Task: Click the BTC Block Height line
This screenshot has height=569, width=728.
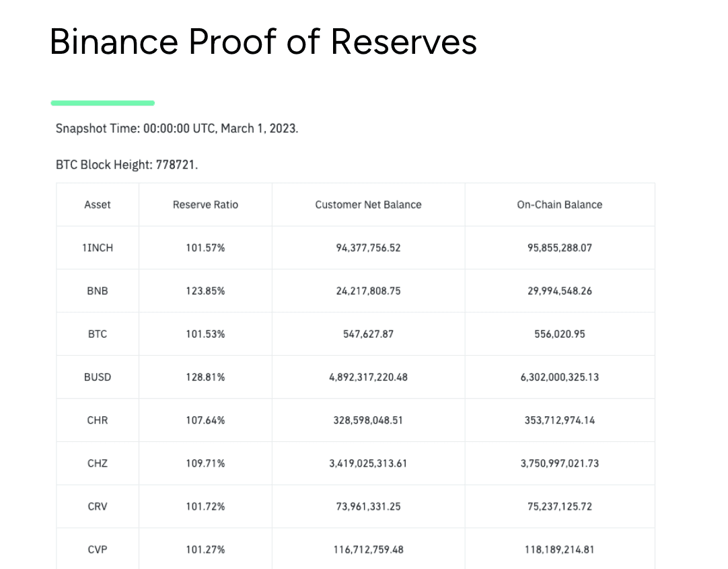Action: pos(127,165)
